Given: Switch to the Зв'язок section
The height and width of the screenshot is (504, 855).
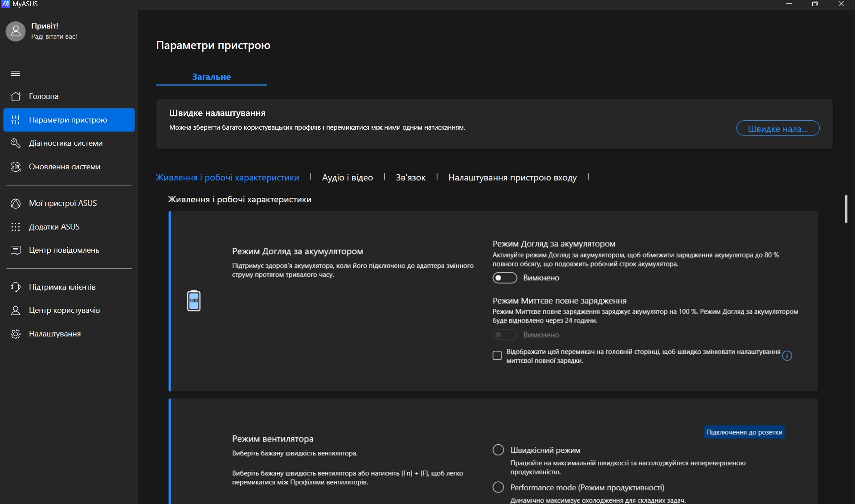Looking at the screenshot, I should tap(410, 177).
